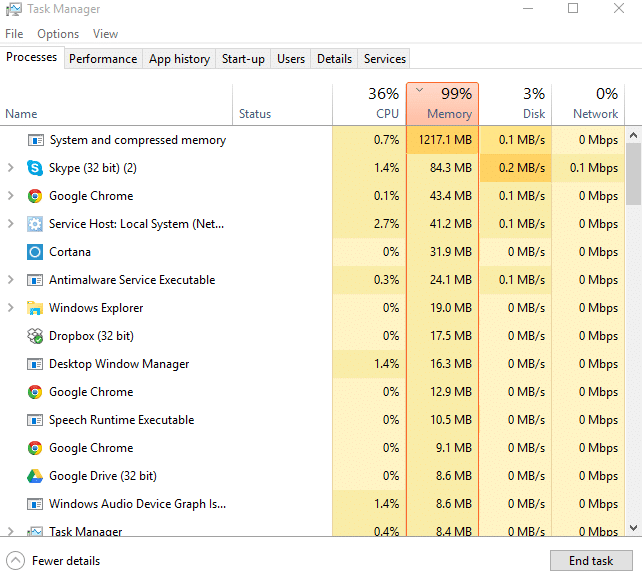Viewport: 642px width, 575px height.
Task: Click the Dropbox (32 bit) icon
Action: [35, 336]
